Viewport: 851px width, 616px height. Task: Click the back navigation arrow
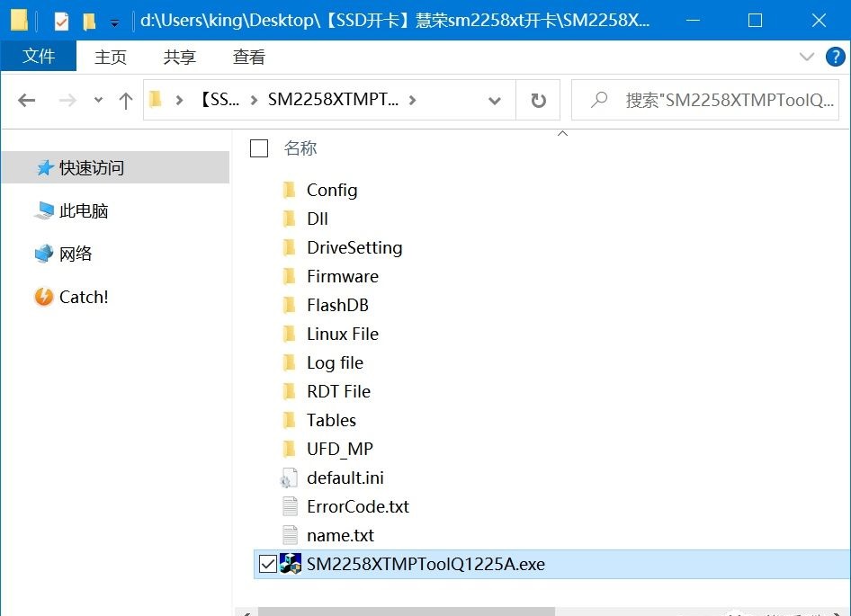[26, 100]
